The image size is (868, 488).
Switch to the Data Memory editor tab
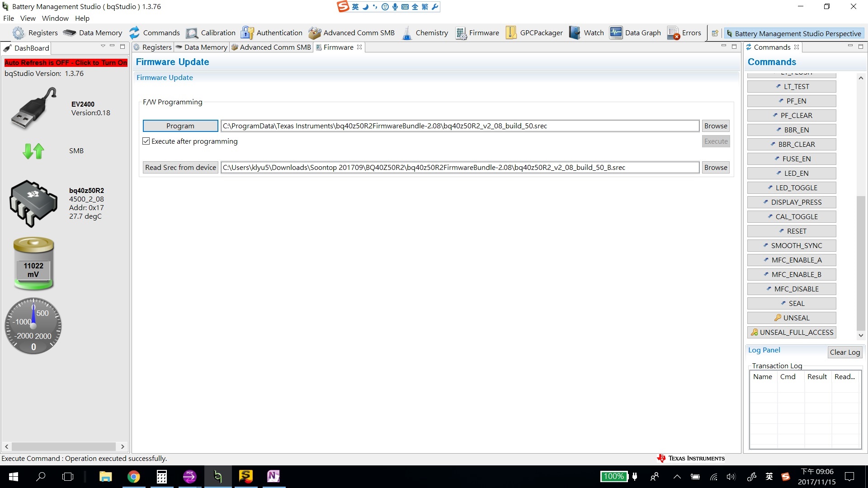[202, 47]
